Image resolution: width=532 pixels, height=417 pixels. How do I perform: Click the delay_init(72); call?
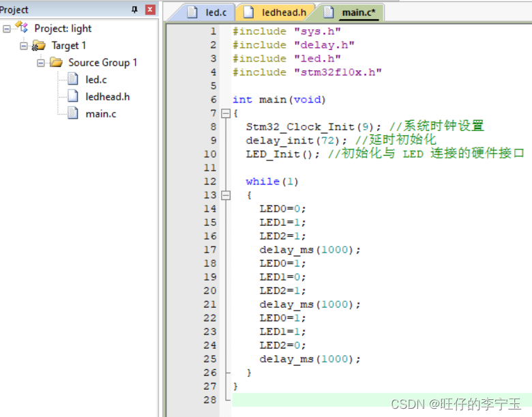point(297,141)
